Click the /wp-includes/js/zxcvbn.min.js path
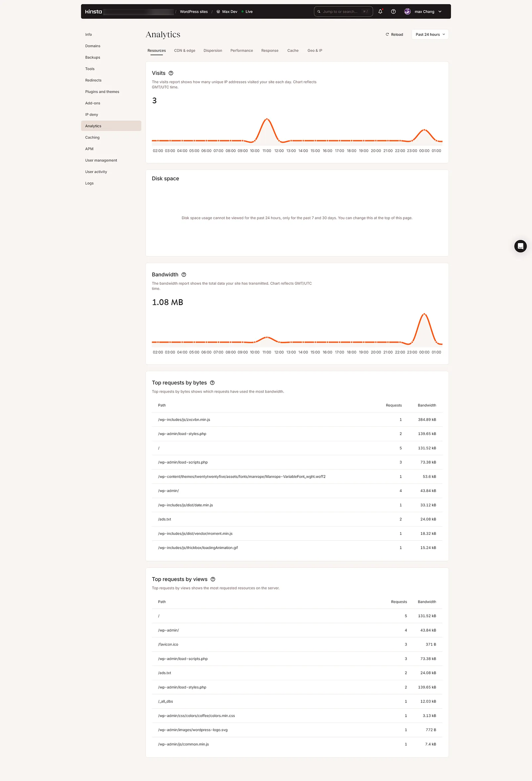 (x=184, y=419)
